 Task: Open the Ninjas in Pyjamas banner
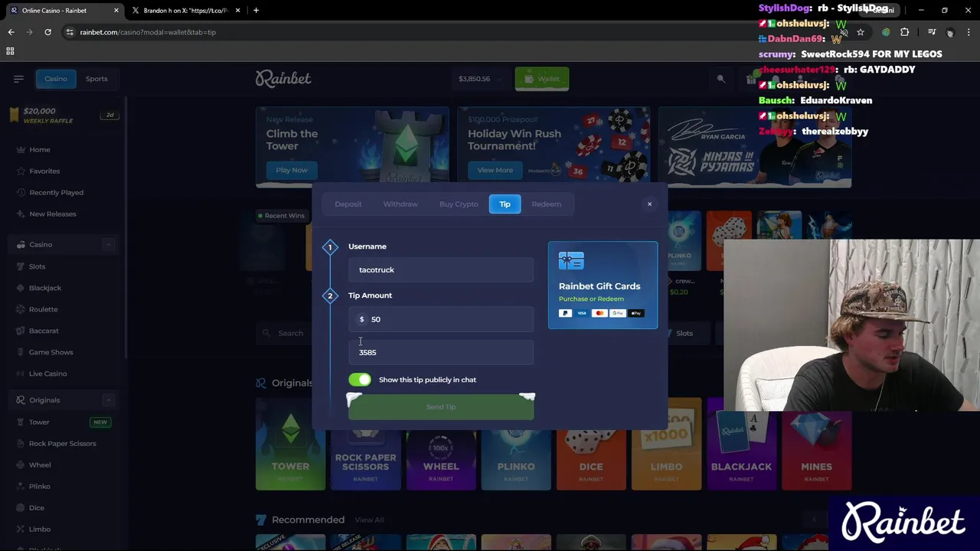pos(755,147)
